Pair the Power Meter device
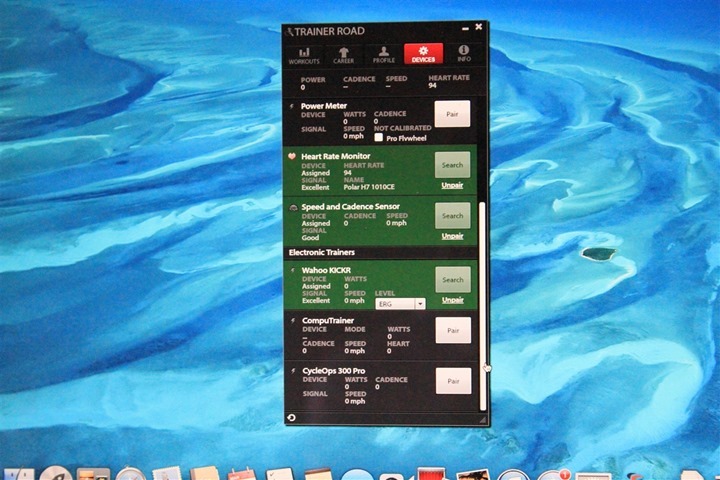Image resolution: width=720 pixels, height=480 pixels. (x=452, y=114)
